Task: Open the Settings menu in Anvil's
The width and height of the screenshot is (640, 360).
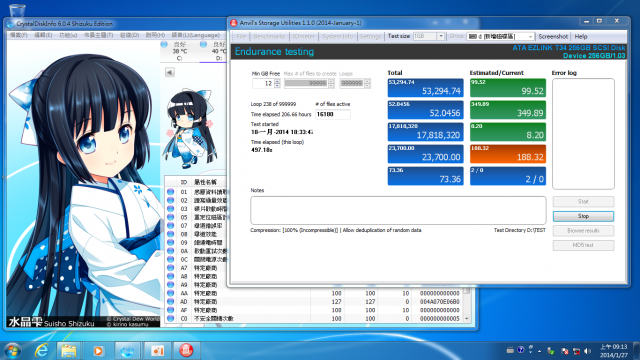Action: 371,36
